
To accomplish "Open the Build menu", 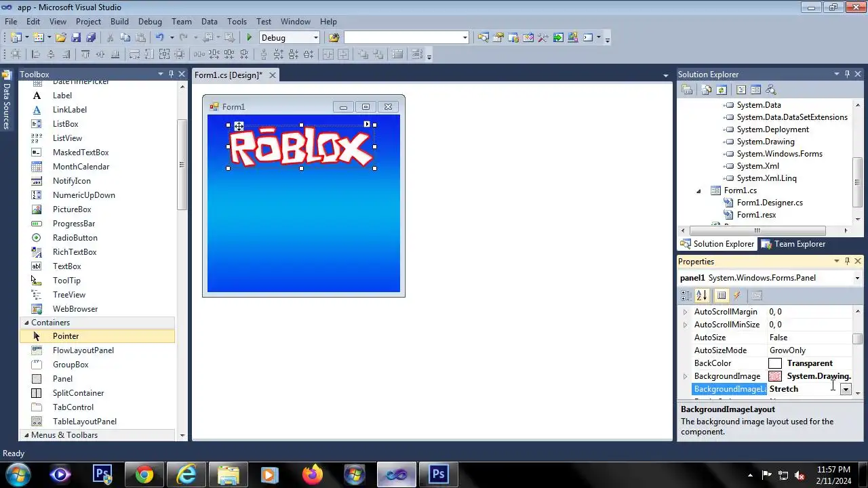I will click(x=119, y=22).
